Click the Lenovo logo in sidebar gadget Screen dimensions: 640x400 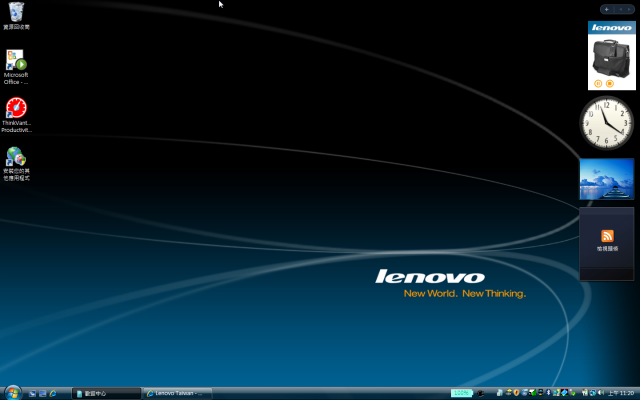pyautogui.click(x=611, y=27)
